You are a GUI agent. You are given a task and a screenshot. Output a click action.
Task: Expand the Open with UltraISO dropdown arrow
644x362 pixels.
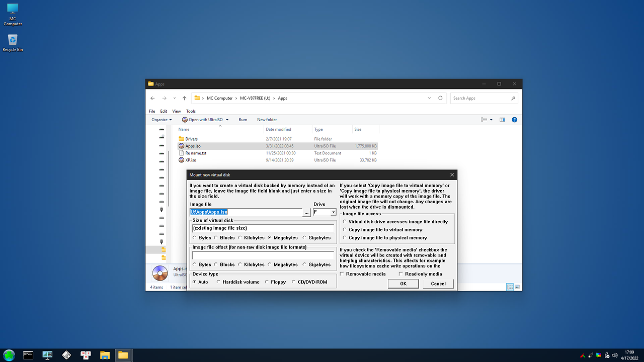pos(227,120)
